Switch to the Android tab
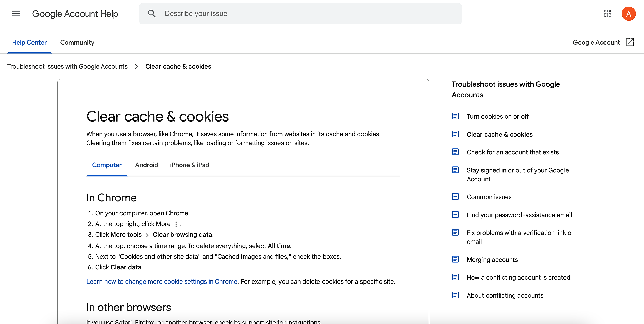644x324 pixels. pos(147,165)
